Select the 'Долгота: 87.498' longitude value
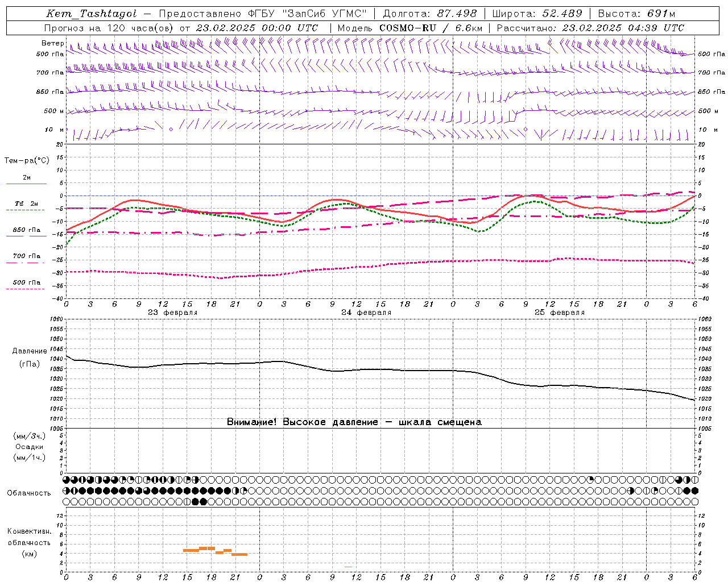 pyautogui.click(x=431, y=14)
